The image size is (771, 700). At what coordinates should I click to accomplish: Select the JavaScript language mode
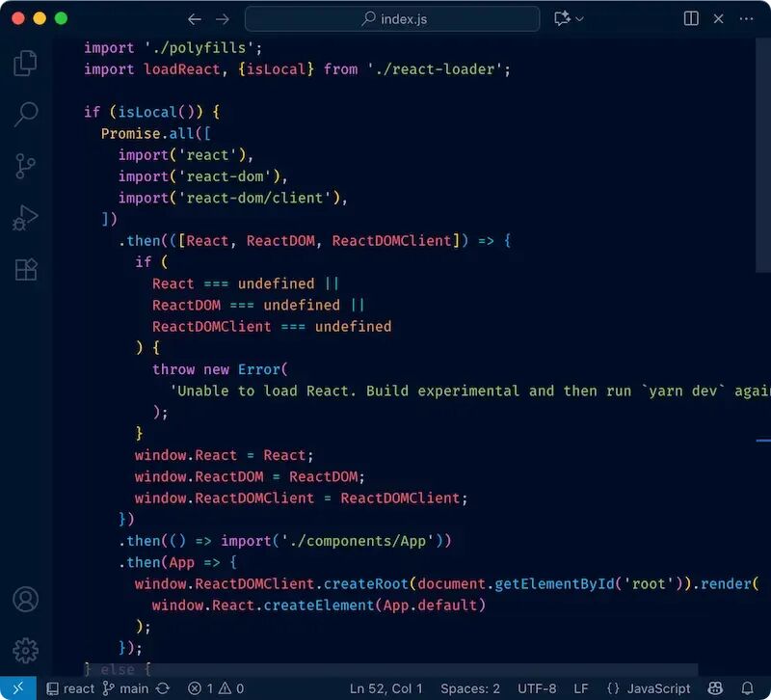[x=649, y=688]
